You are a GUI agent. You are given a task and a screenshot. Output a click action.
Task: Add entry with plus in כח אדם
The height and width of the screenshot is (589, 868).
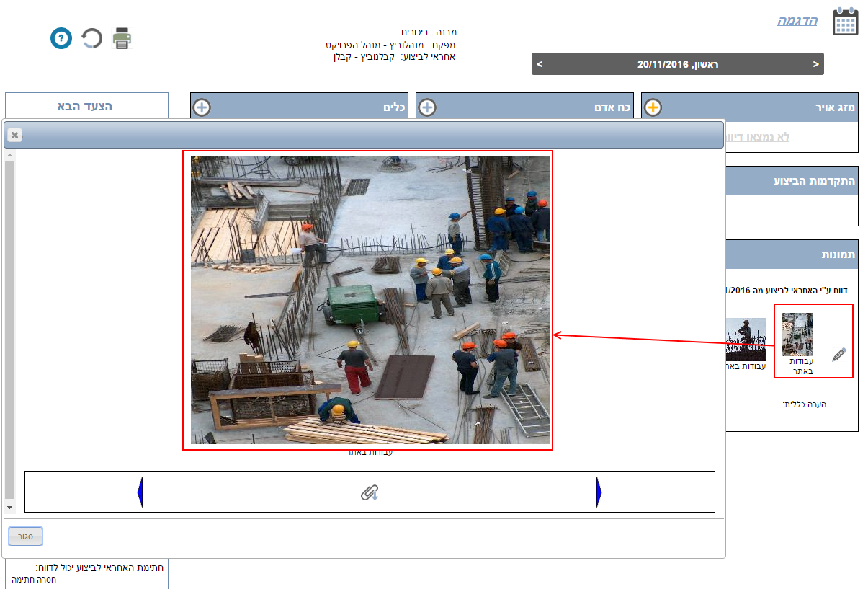point(427,107)
